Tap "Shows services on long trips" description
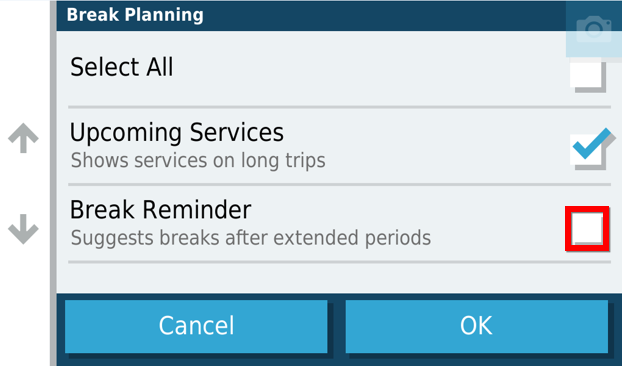The width and height of the screenshot is (623, 366). (198, 161)
